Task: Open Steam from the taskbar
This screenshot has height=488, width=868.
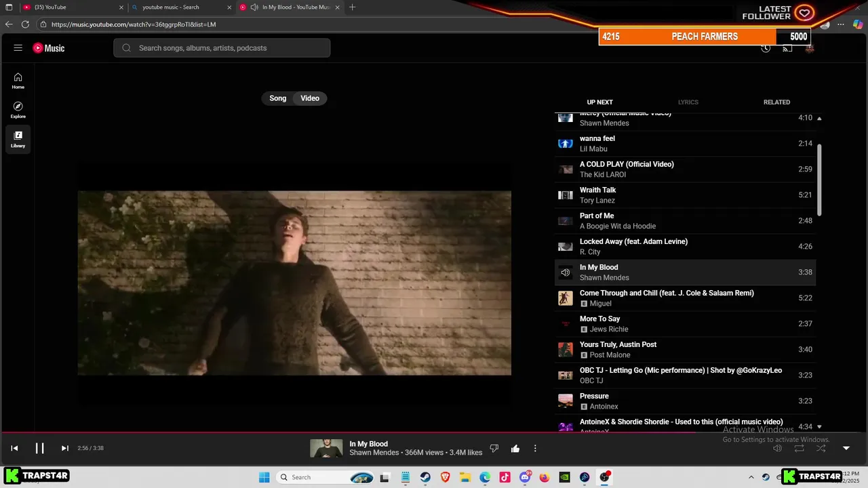Action: coord(425,477)
